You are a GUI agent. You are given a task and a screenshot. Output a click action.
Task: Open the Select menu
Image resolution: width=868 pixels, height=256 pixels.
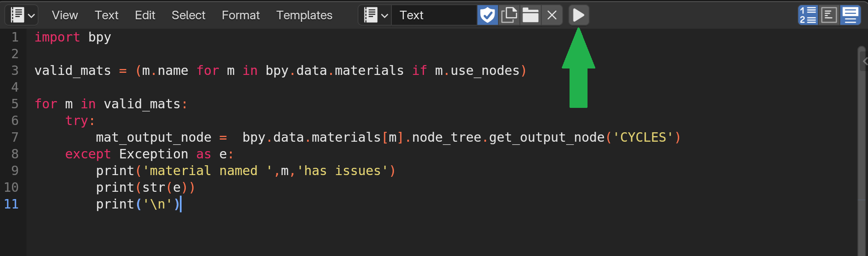point(188,15)
